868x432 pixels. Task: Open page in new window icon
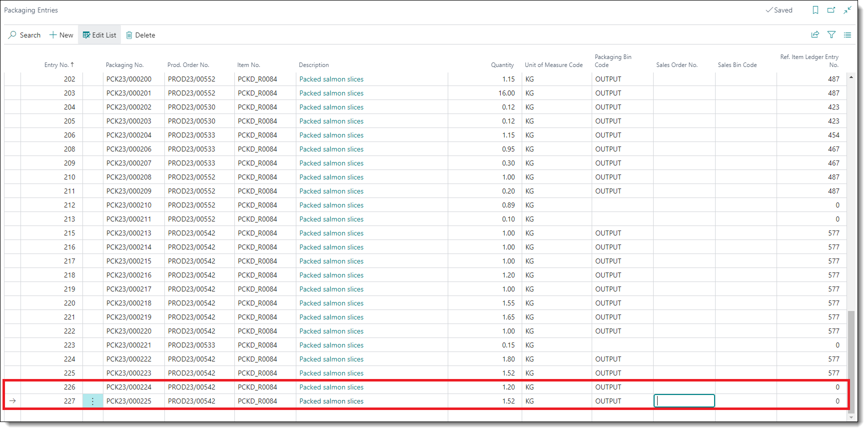[831, 10]
